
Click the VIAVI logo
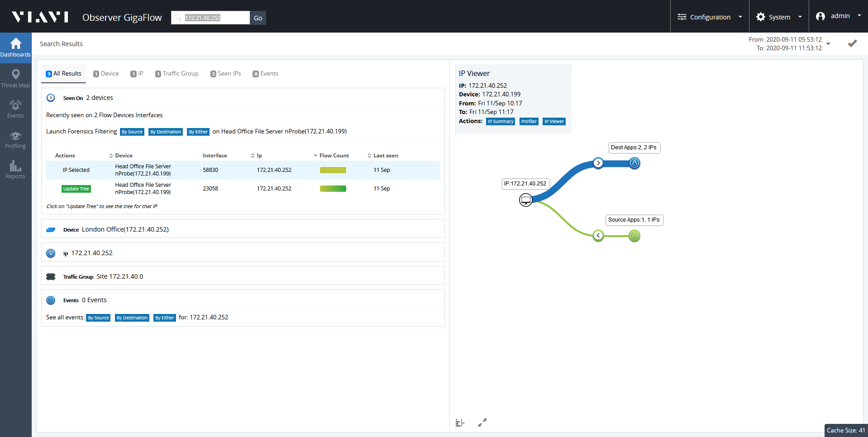(x=40, y=17)
